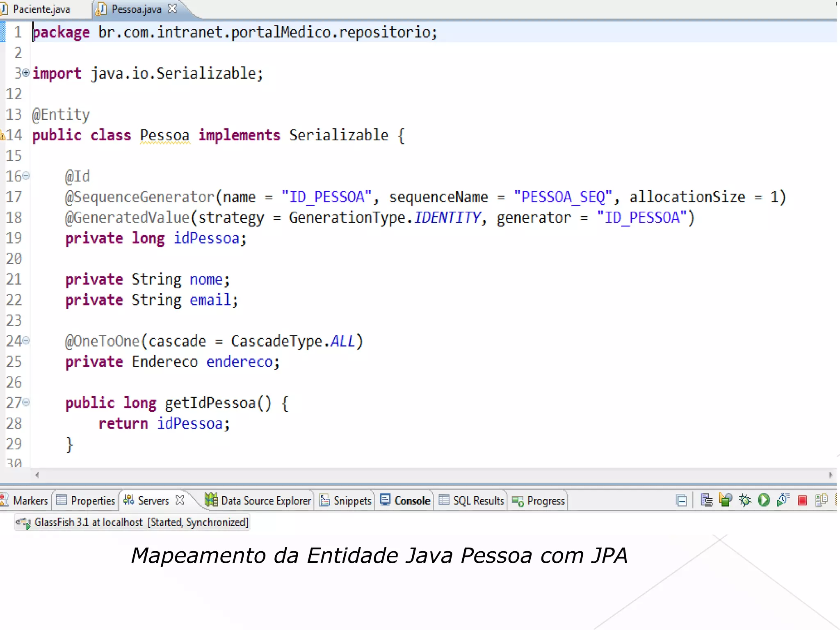Click the Java file icon on Pessoa.java tab
Image resolution: width=840 pixels, height=630 pixels.
tap(101, 9)
